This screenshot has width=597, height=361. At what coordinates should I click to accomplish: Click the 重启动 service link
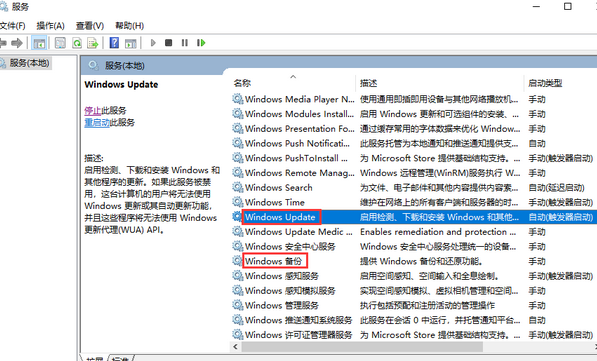tap(97, 123)
